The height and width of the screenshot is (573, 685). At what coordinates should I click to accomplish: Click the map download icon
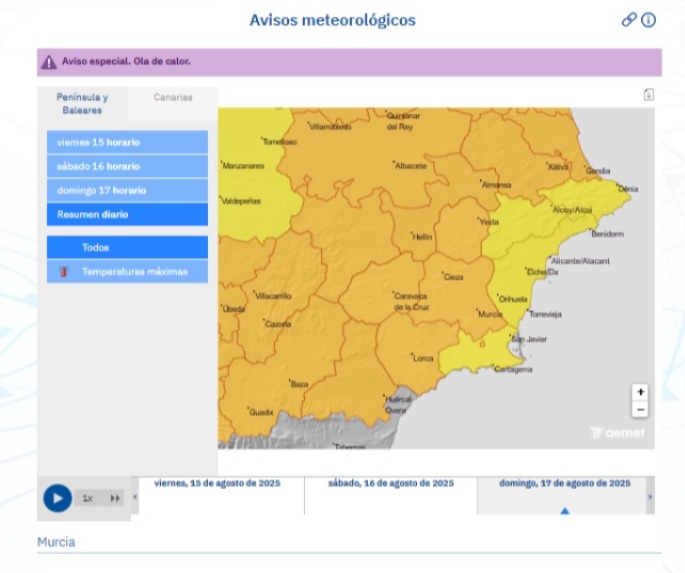[x=648, y=95]
